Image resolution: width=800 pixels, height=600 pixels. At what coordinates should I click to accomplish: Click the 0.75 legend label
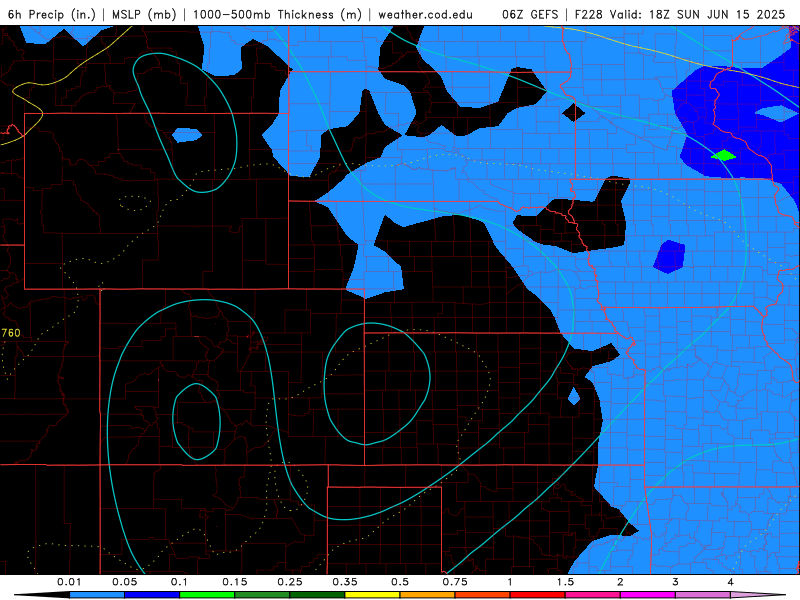[455, 582]
